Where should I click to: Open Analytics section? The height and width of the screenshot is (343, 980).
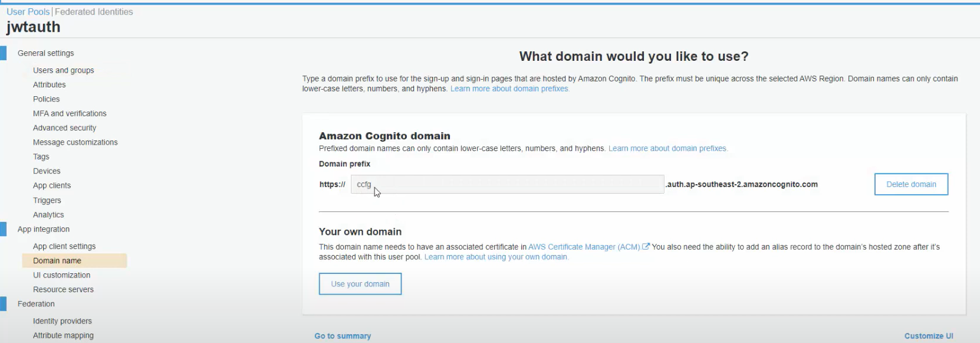tap(48, 215)
